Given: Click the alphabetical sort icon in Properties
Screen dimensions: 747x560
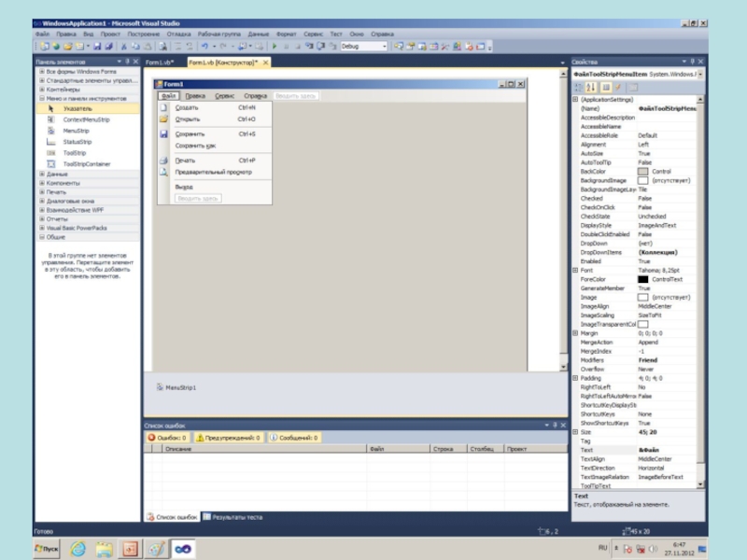Looking at the screenshot, I should 591,87.
